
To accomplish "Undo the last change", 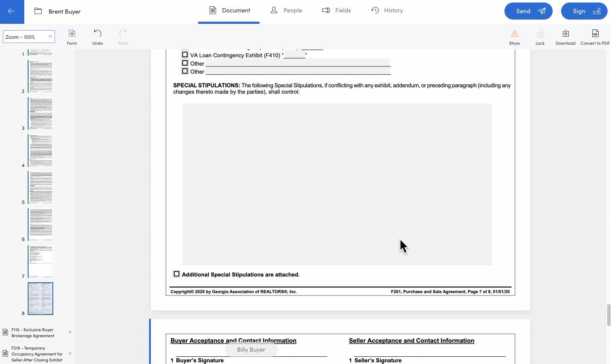I will [x=98, y=37].
